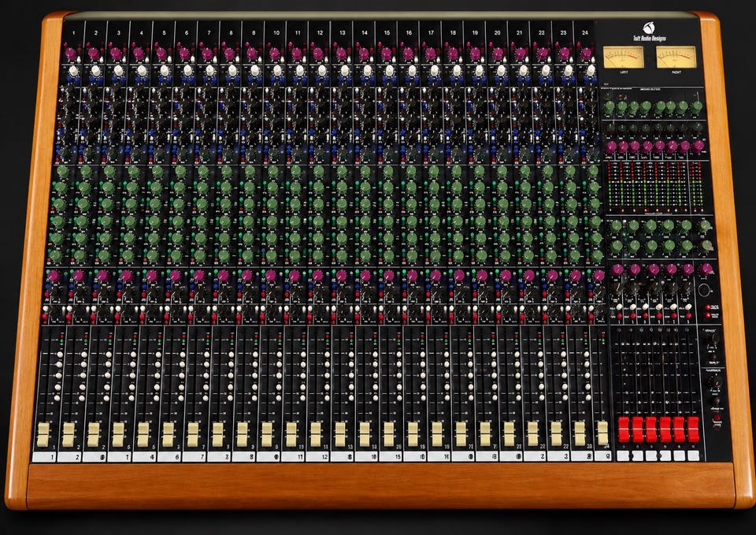Select the channel 24 cream fader cap

pos(602,433)
